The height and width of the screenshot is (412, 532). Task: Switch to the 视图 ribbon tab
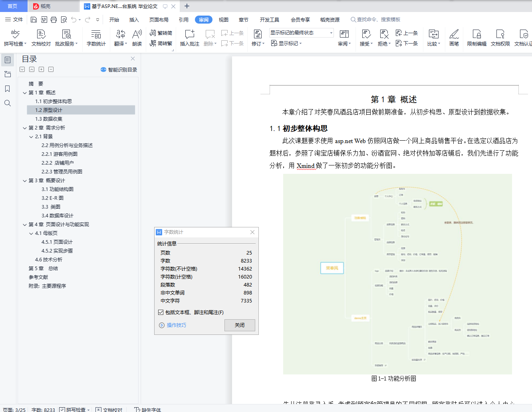point(224,20)
